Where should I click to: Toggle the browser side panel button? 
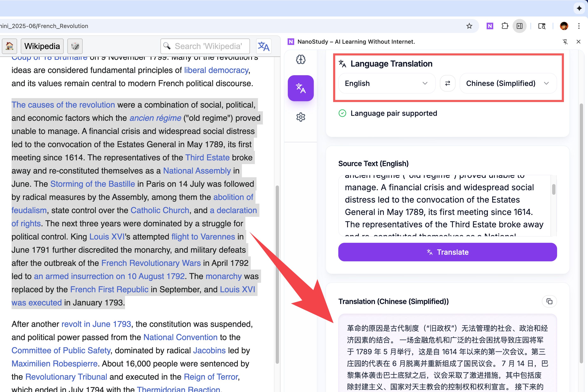[520, 26]
